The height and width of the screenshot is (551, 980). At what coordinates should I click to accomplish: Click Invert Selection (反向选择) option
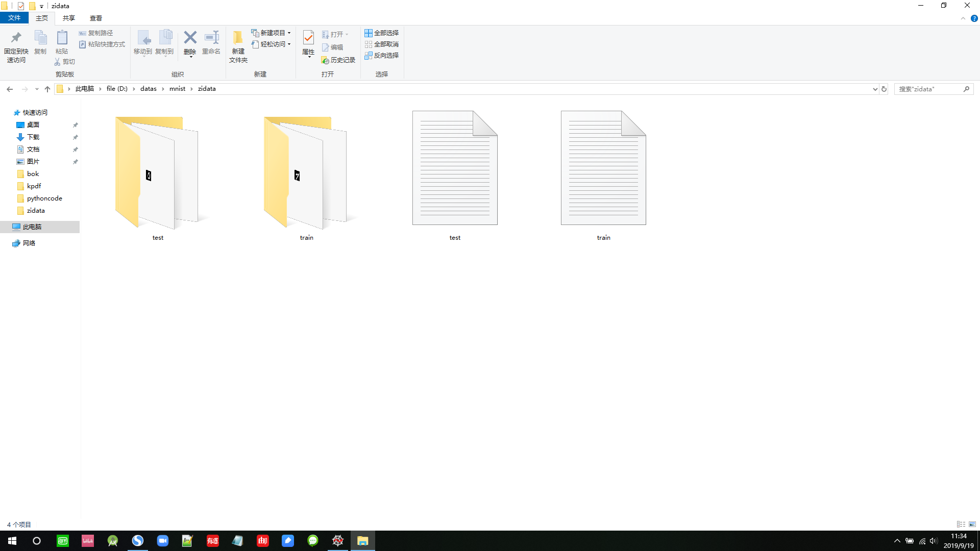(x=381, y=56)
